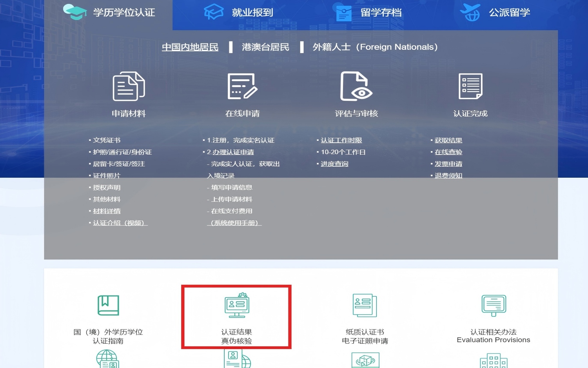Click the 认证介绍（视频） link
This screenshot has width=588, height=368.
pos(120,223)
